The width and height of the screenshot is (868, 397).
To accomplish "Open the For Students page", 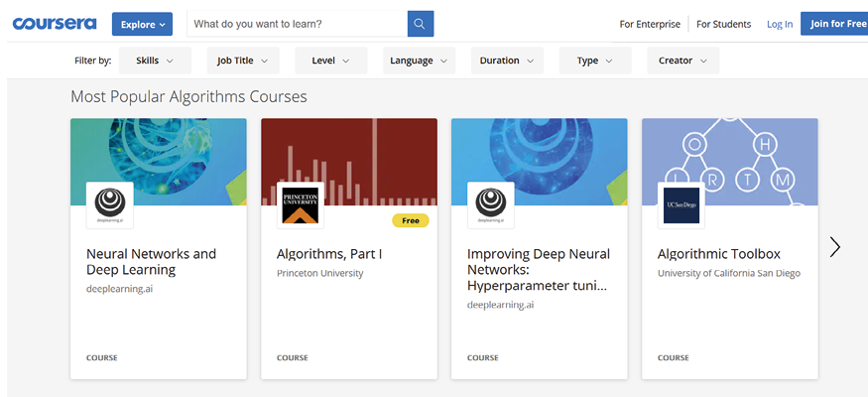I will tap(723, 25).
